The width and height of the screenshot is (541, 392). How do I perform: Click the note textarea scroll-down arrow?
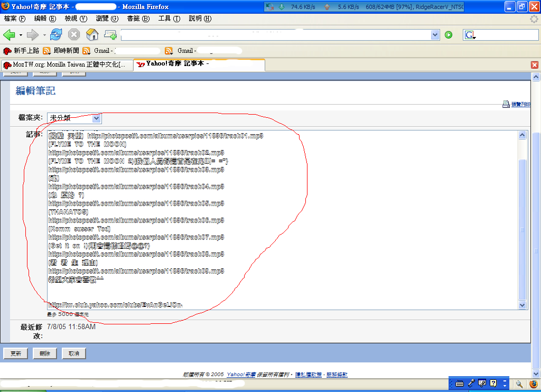pyautogui.click(x=522, y=305)
